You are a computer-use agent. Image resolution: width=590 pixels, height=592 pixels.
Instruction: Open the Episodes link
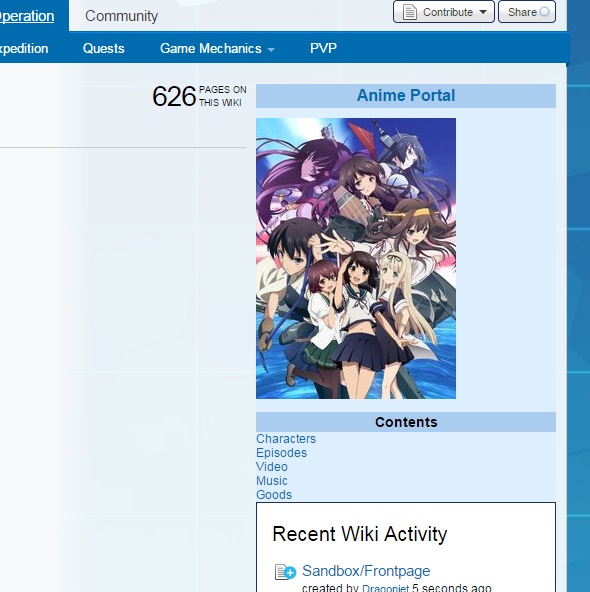[281, 453]
